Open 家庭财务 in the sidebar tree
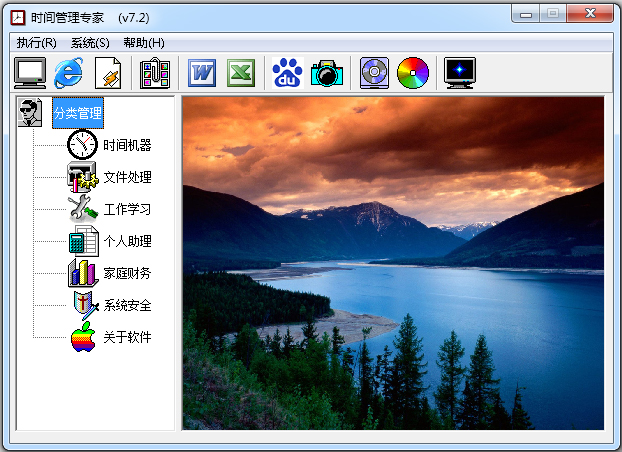622x452 pixels. click(x=127, y=273)
